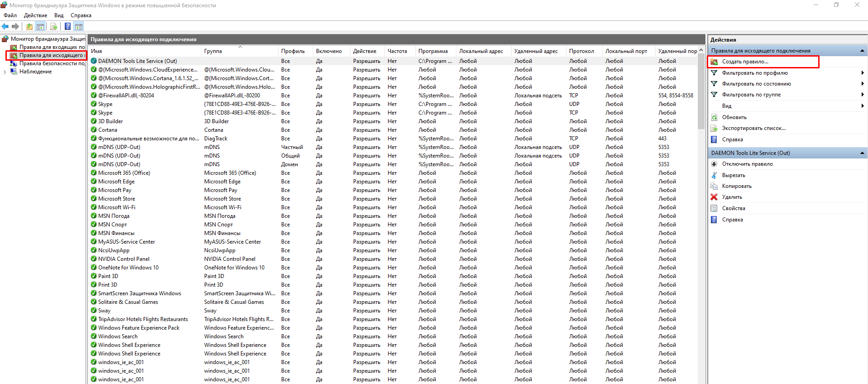Screen dimensions: 868x384
Task: Open the Действие menu
Action: [35, 15]
